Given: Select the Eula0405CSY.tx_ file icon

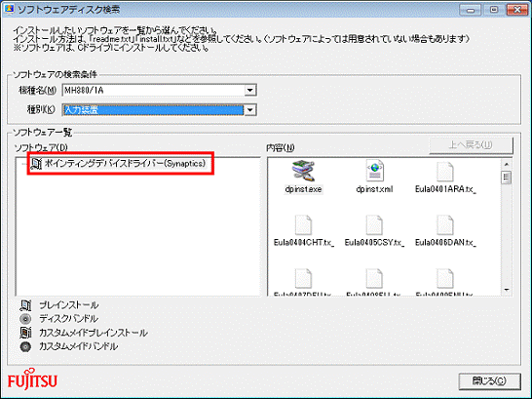Looking at the screenshot, I should coord(374,224).
